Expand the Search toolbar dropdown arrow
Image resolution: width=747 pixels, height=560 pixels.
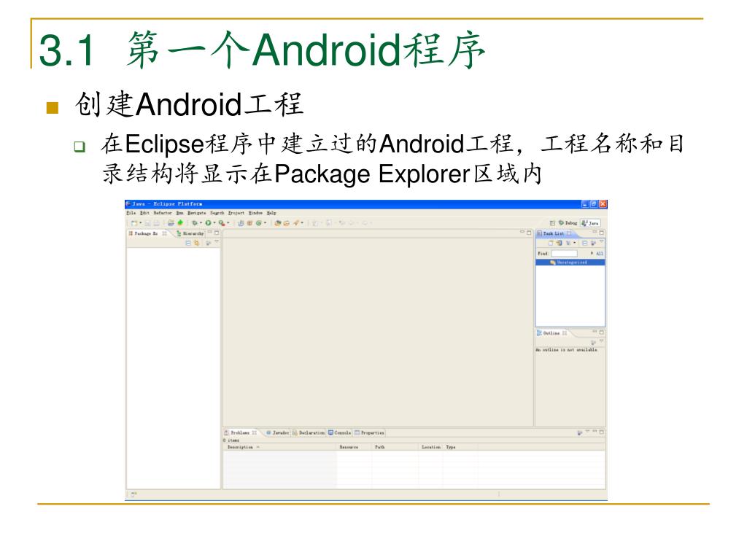[x=302, y=223]
